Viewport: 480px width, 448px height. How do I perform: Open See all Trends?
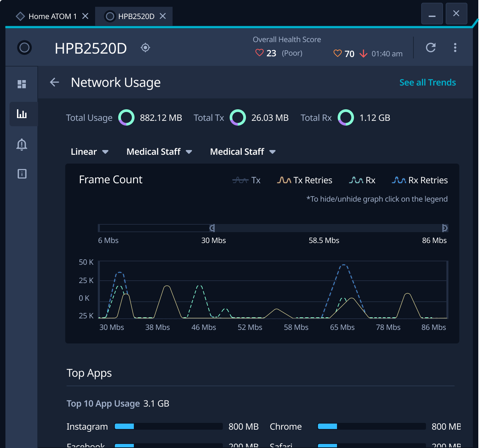[427, 82]
